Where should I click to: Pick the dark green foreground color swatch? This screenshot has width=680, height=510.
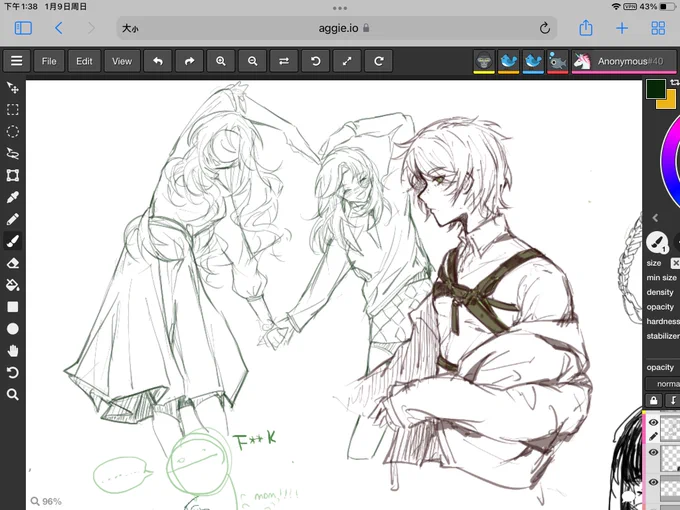(655, 88)
